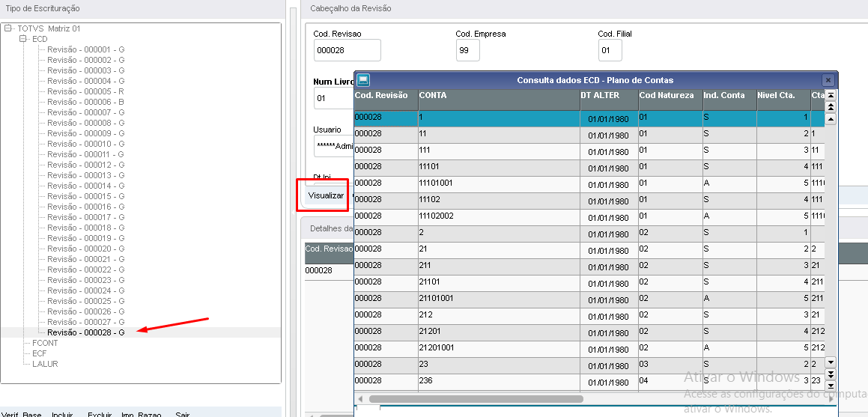Click Sair in the bottom menu
The height and width of the screenshot is (417, 868).
[x=183, y=414]
